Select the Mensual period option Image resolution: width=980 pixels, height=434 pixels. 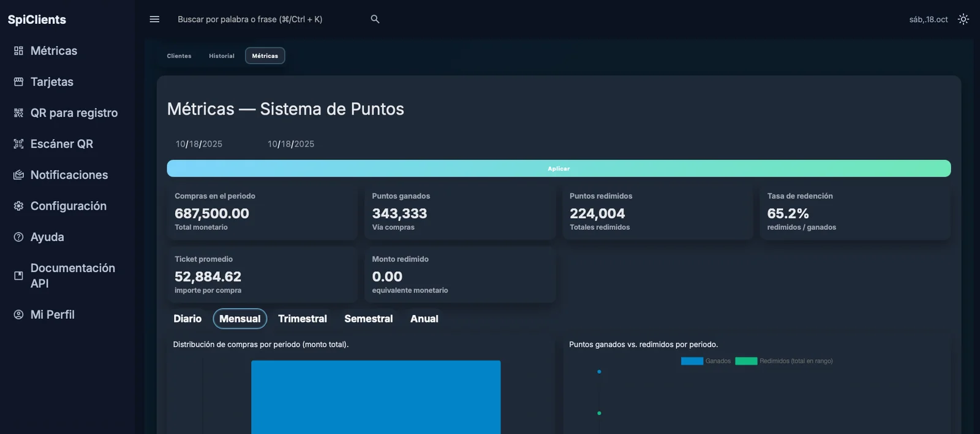coord(240,319)
